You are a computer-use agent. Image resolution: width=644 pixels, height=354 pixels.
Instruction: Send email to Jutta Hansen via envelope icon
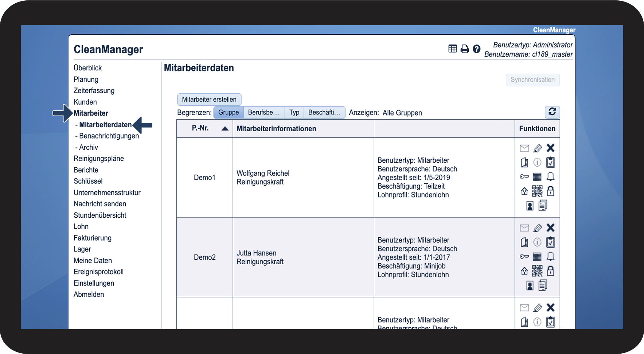524,228
